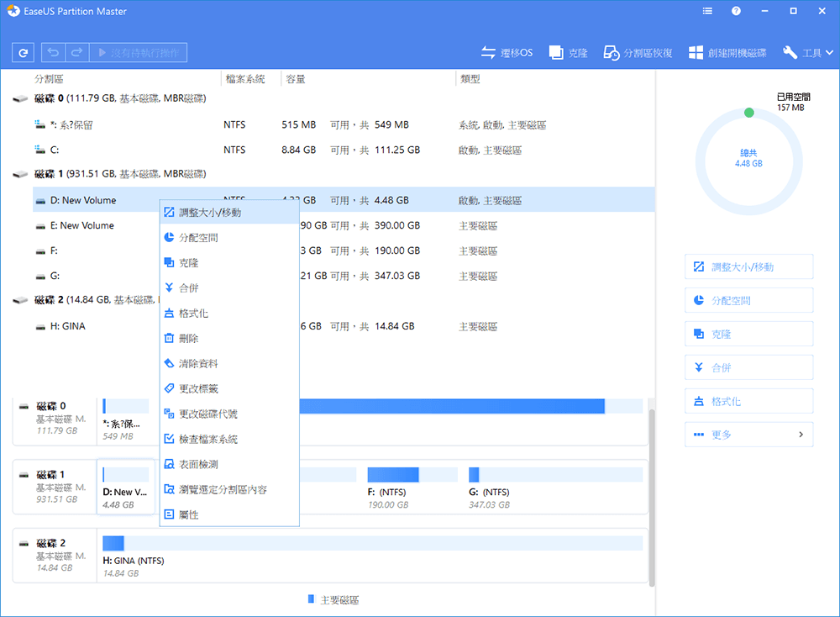
Task: Select 克隆 in context menu
Action: click(229, 262)
